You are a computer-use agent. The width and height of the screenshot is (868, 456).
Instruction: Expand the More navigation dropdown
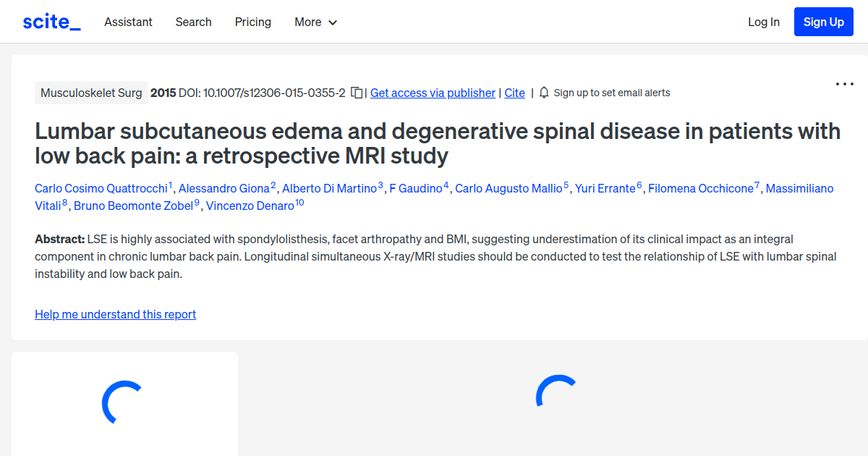(x=315, y=22)
